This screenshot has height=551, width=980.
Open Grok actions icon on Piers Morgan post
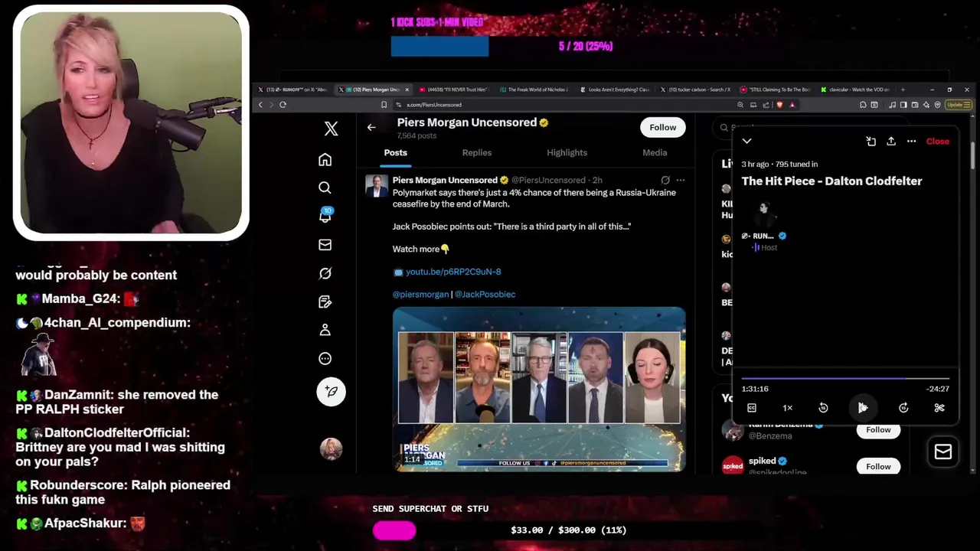click(x=665, y=181)
